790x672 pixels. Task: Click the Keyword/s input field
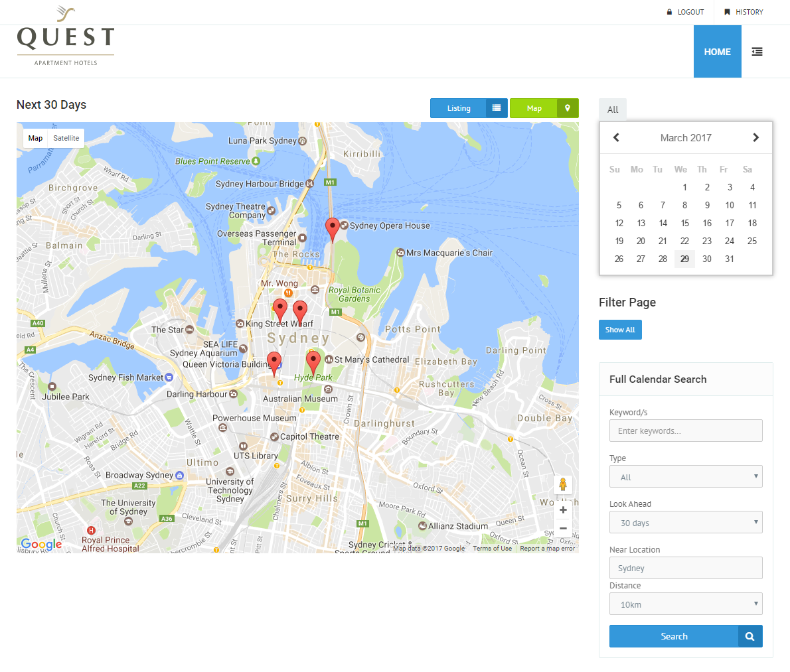click(686, 431)
